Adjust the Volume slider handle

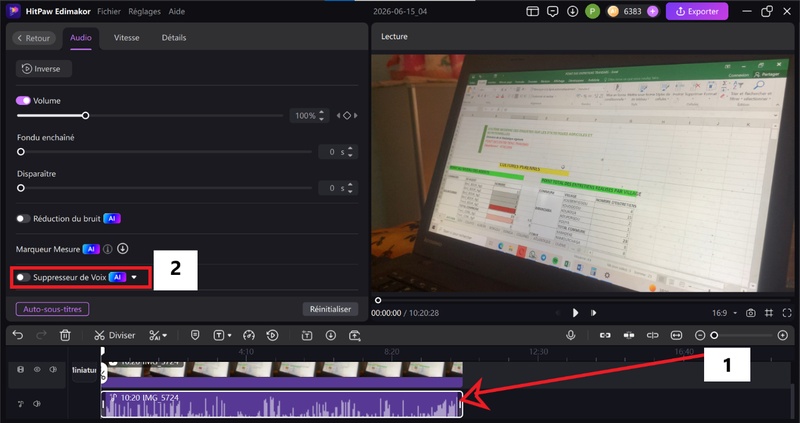pyautogui.click(x=86, y=116)
